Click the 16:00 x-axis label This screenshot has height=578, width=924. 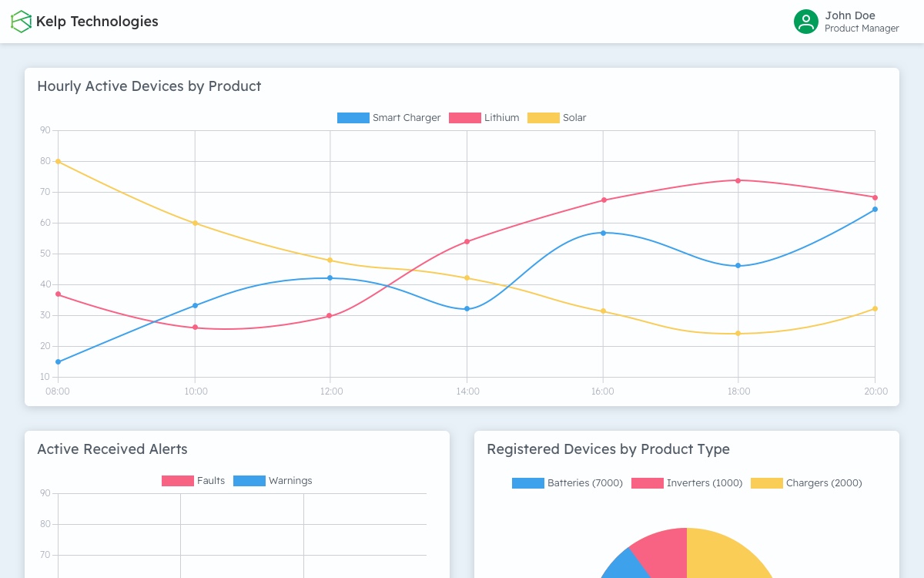click(603, 391)
